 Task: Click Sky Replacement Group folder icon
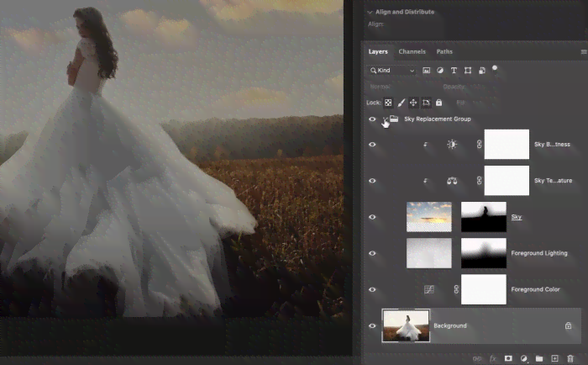394,119
